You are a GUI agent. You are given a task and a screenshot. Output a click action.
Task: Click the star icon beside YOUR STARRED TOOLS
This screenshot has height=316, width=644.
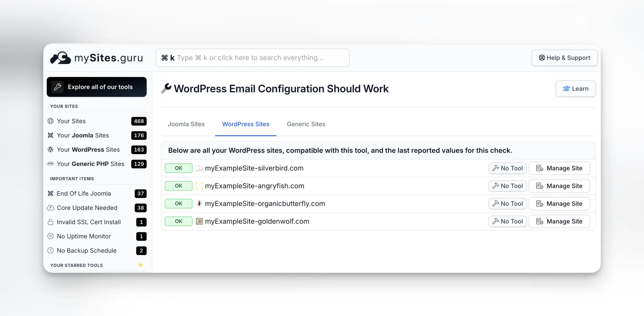pyautogui.click(x=140, y=265)
